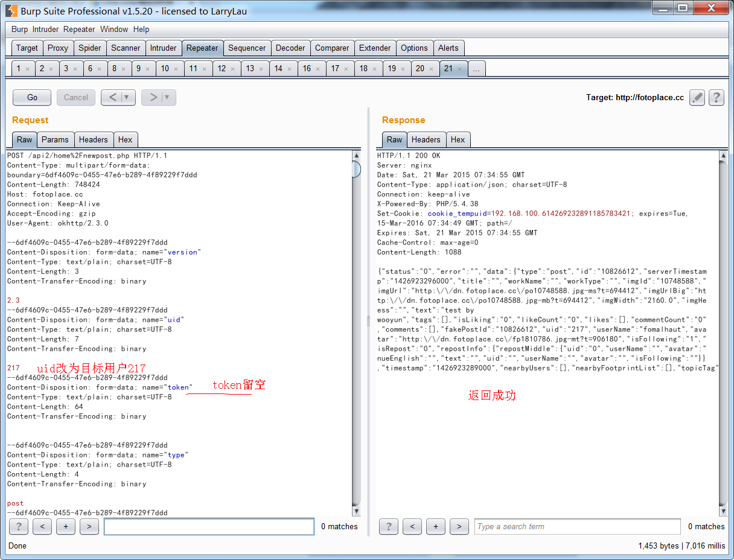Open the Repeater menu

pos(79,29)
